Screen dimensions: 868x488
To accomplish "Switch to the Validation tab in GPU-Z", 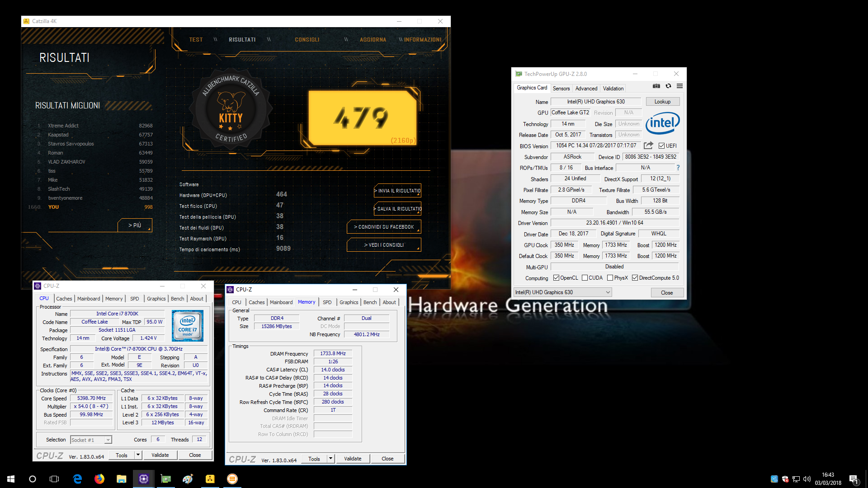I will pos(613,89).
